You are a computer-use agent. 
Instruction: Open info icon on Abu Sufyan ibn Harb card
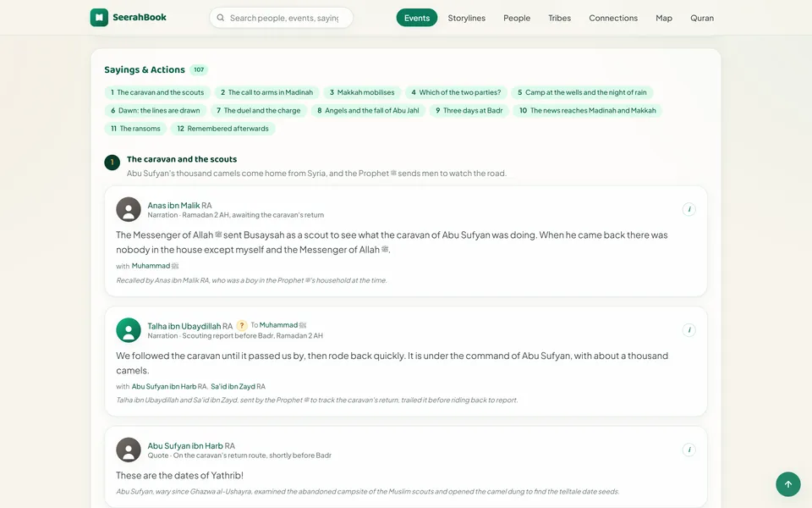[x=689, y=450]
